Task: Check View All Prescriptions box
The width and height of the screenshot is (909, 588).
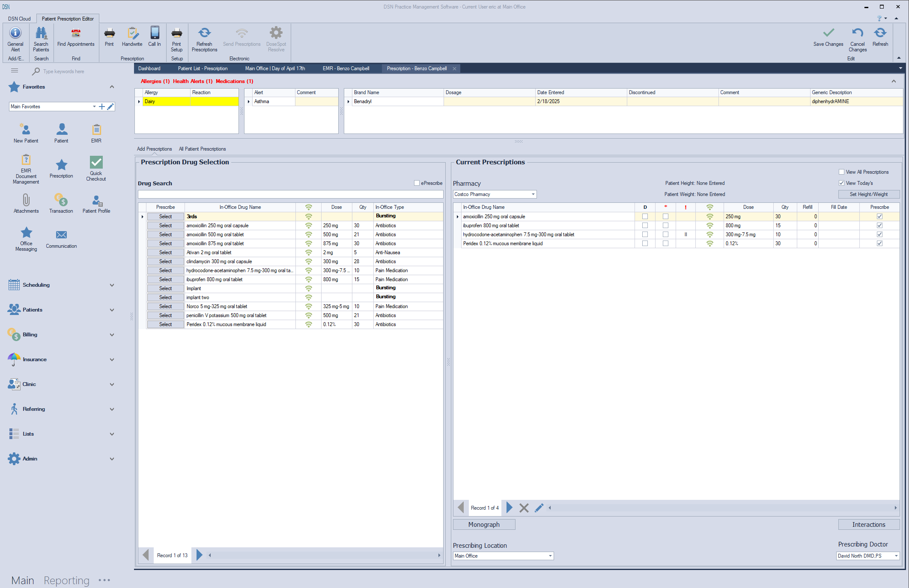Action: click(x=841, y=172)
